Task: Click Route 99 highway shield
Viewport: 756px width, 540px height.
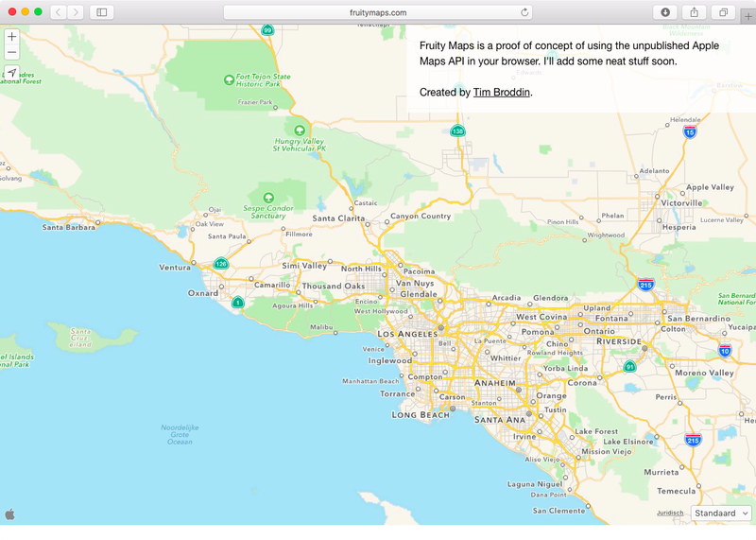Action: (267, 30)
